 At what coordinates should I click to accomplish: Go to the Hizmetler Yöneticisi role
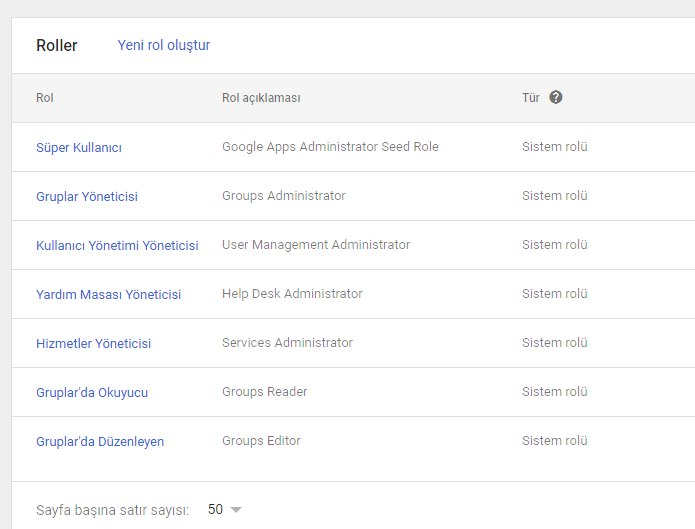tap(93, 344)
